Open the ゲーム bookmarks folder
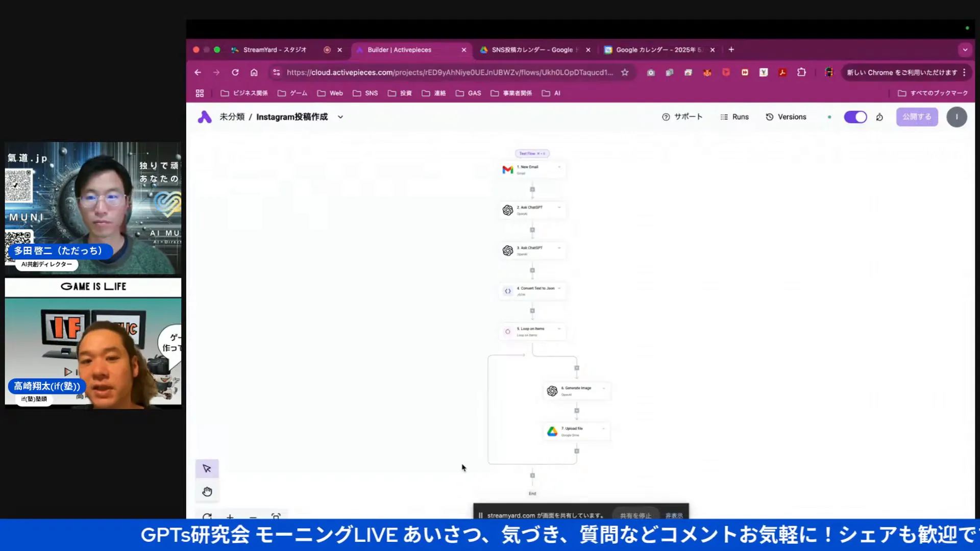Screen dimensions: 980x551 292,93
